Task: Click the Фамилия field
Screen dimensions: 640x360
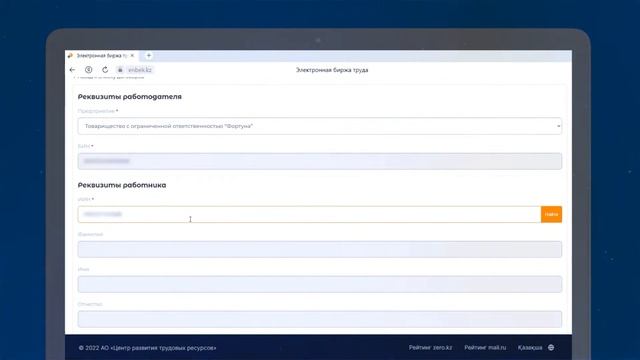Action: click(320, 249)
